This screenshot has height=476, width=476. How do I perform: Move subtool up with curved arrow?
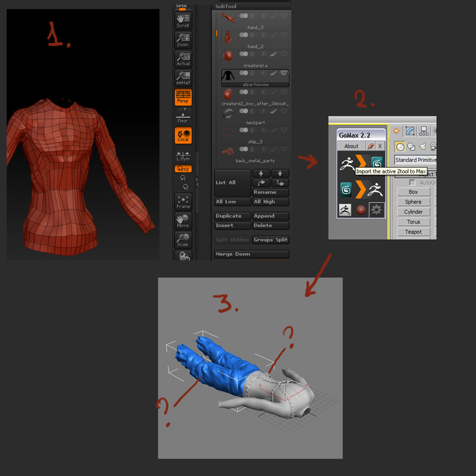tap(261, 183)
